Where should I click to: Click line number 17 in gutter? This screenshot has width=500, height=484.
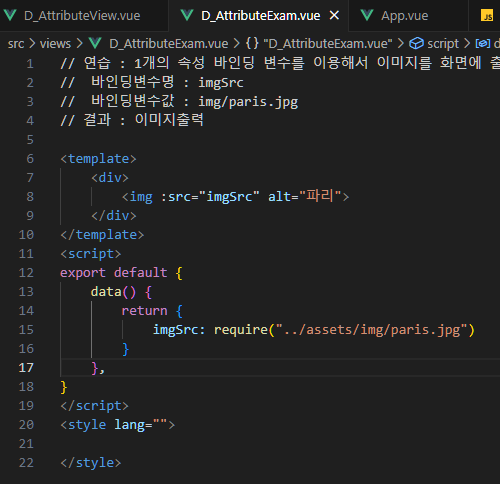click(26, 368)
